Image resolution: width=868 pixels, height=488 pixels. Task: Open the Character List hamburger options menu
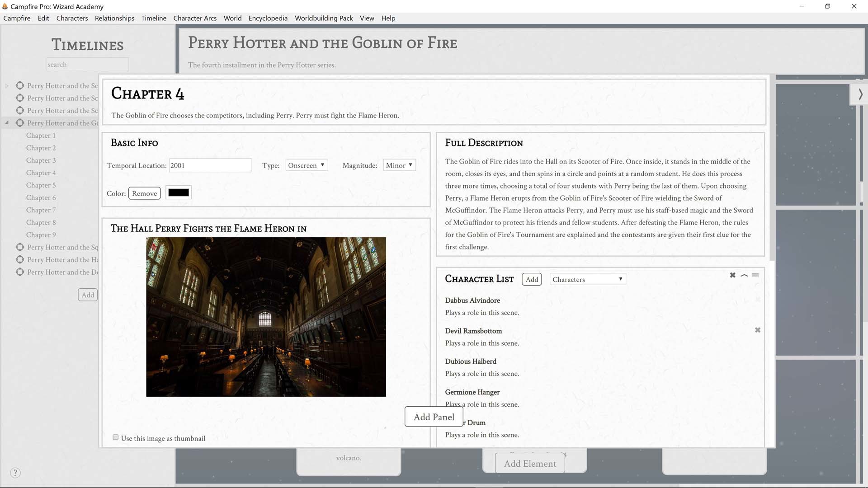pos(755,275)
